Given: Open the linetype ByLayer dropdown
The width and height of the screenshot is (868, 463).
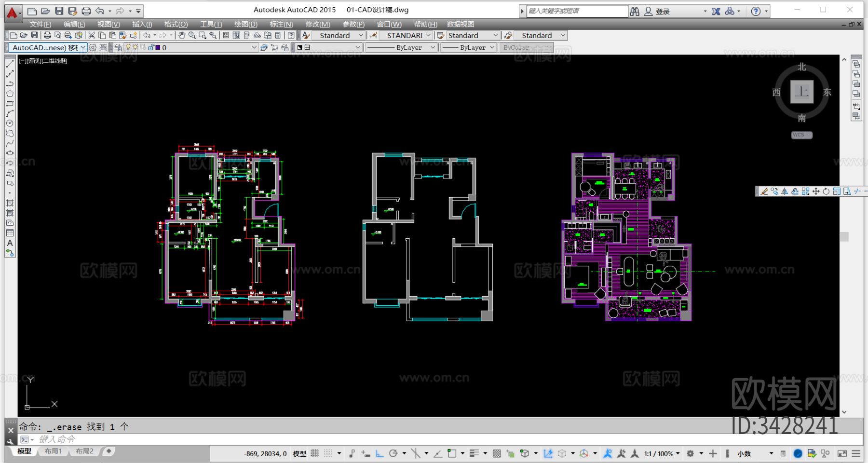Looking at the screenshot, I should 433,47.
